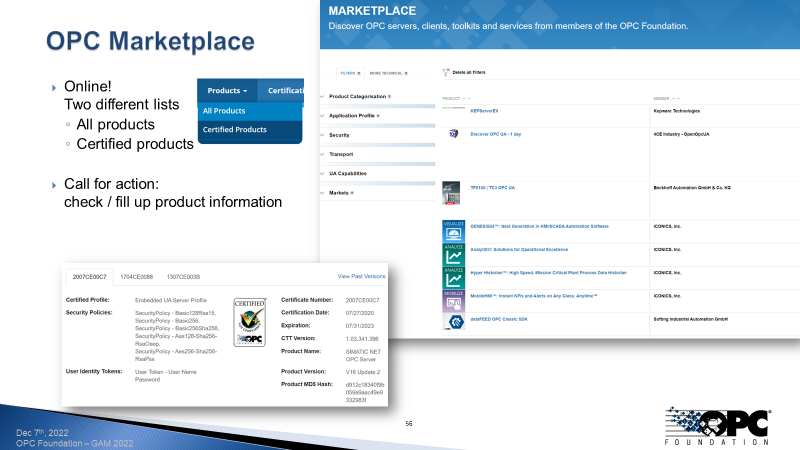Click the MARKETPLACE page heading
Viewport: 800px width, 450px height.
(372, 11)
